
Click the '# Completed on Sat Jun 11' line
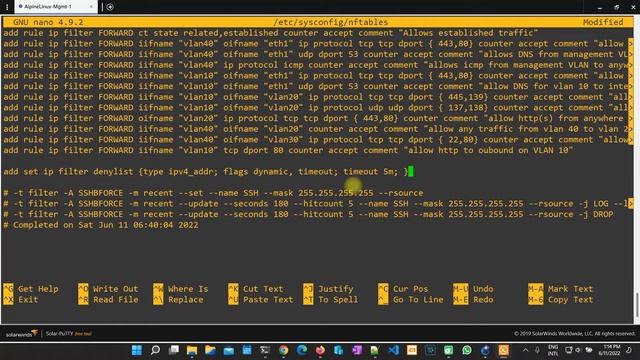[x=101, y=225]
